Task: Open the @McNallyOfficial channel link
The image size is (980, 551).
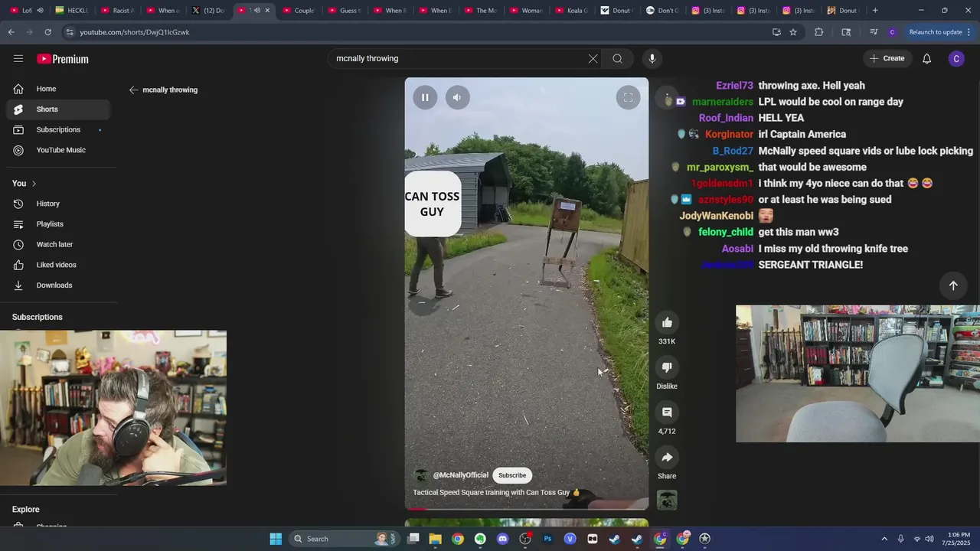Action: [460, 475]
